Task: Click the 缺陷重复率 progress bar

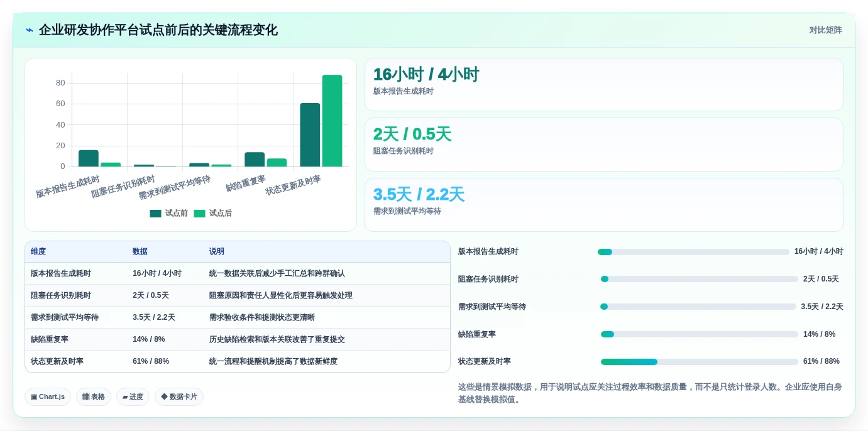Action: [x=700, y=334]
